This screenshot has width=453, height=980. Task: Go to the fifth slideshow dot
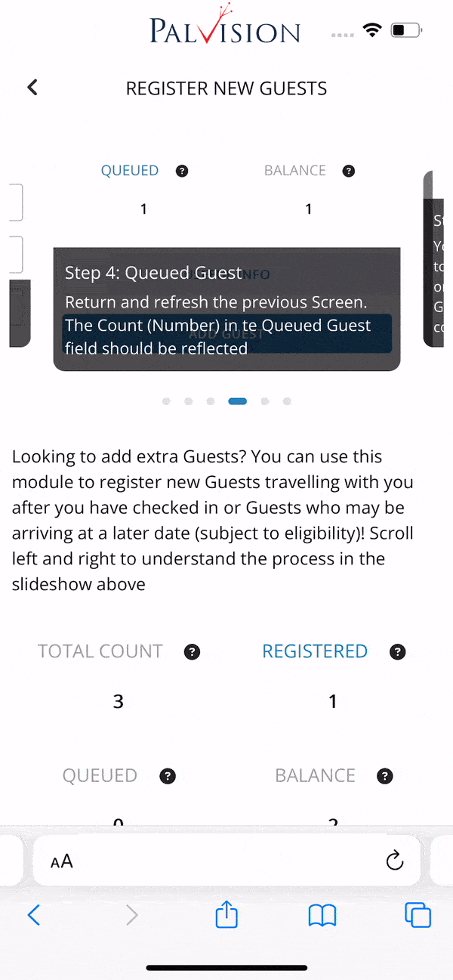pyautogui.click(x=264, y=401)
